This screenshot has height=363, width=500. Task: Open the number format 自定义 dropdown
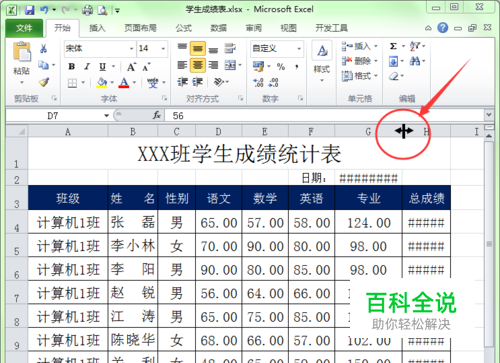pos(299,49)
